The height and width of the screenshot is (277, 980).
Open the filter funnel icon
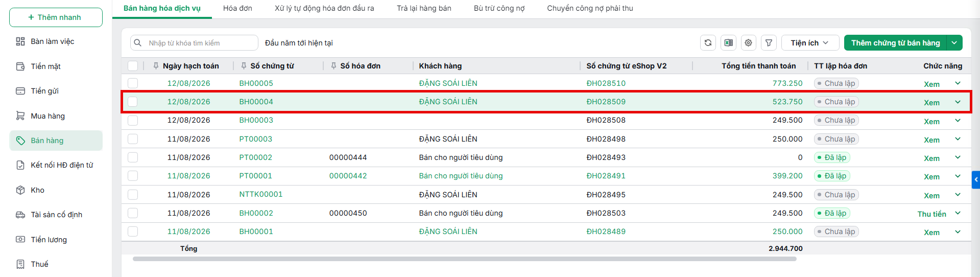(769, 43)
